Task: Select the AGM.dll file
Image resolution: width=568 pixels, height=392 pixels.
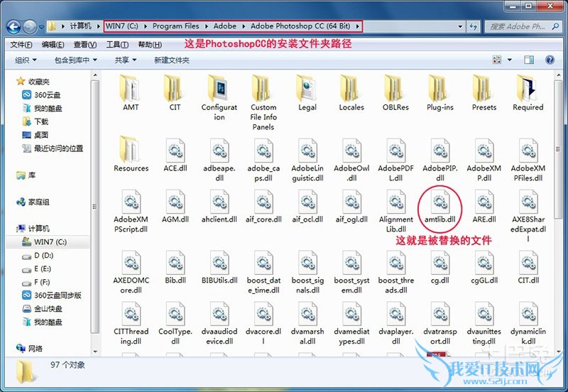Action: point(175,205)
